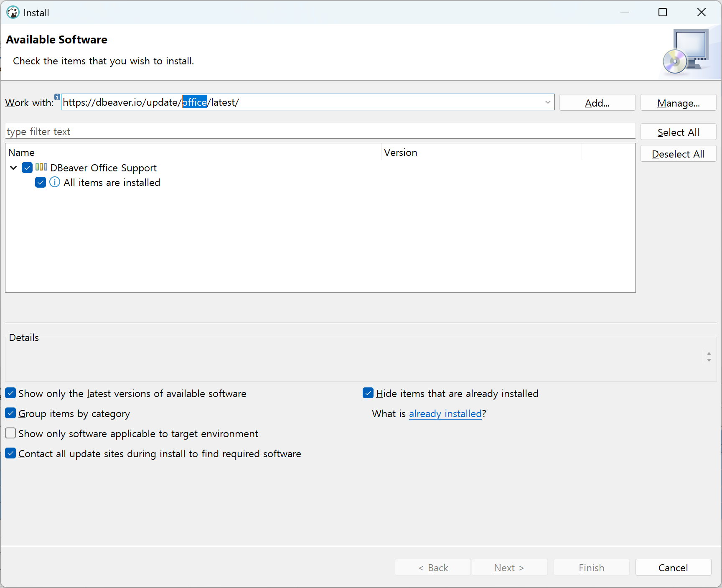Image resolution: width=722 pixels, height=588 pixels.
Task: Maximize the Install window
Action: point(663,12)
